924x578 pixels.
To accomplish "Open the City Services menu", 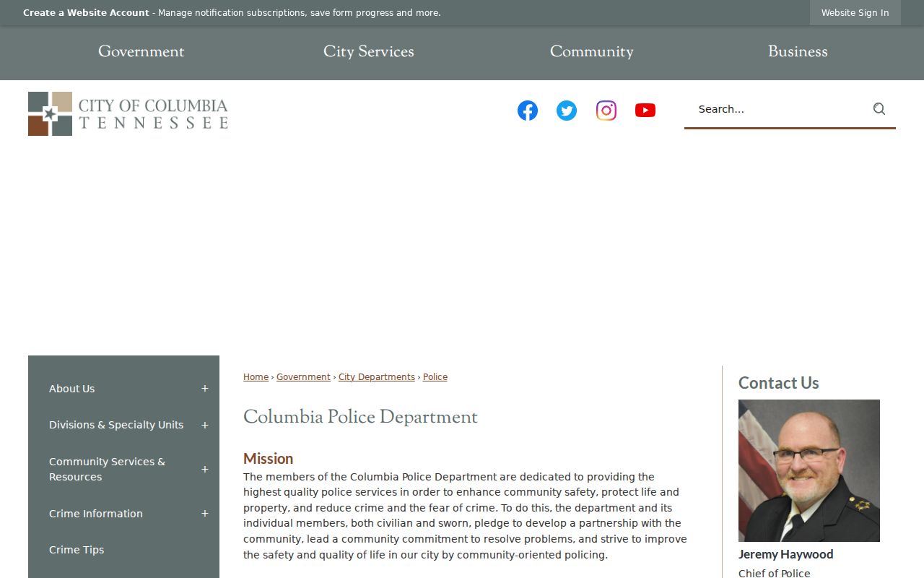I will [x=369, y=52].
